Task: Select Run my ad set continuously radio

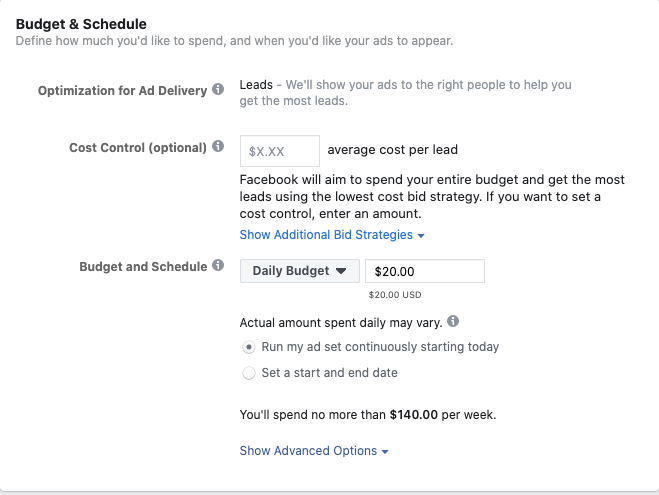Action: pos(249,347)
